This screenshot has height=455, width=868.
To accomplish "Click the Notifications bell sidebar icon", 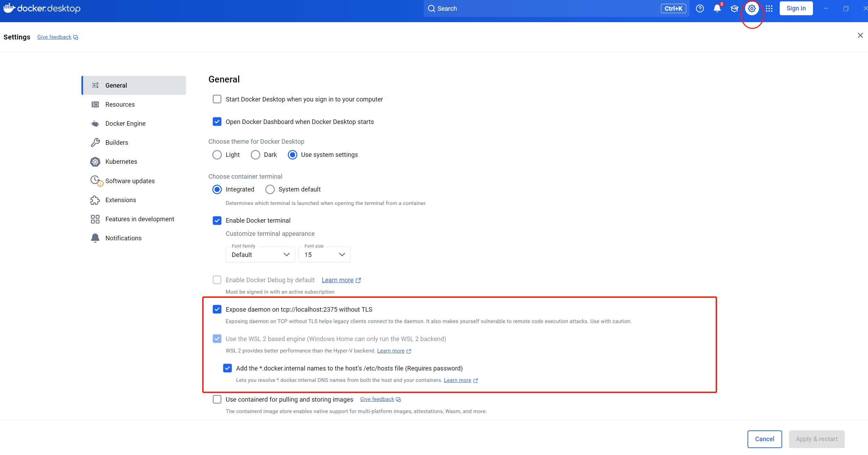I will pos(95,238).
